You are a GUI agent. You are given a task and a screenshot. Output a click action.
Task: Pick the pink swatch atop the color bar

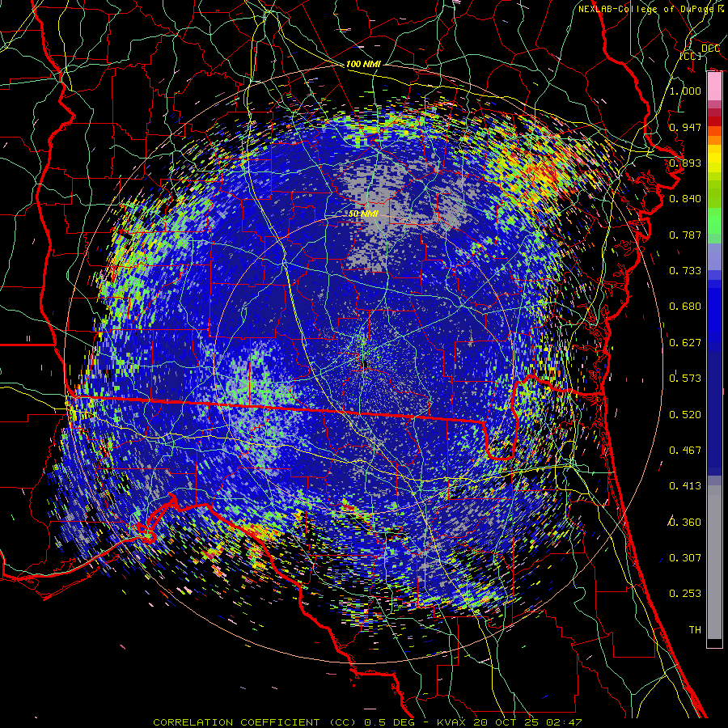tap(714, 87)
